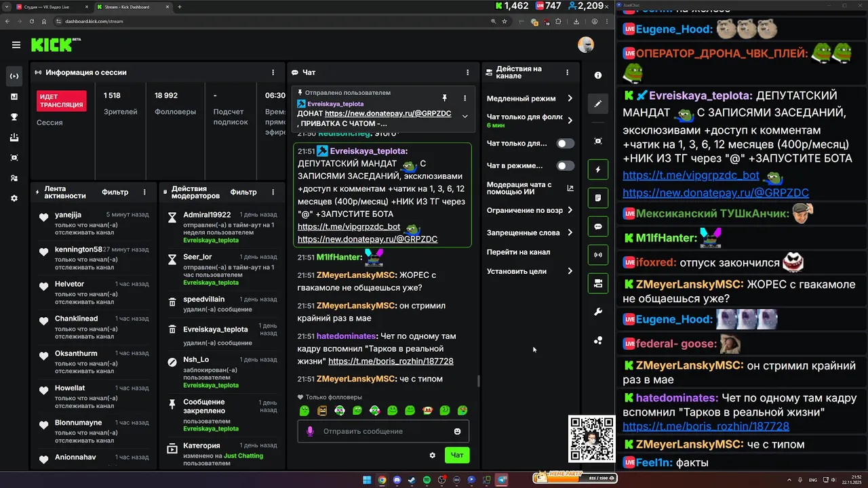The width and height of the screenshot is (868, 488).
Task: Toggle the 'Чат в режиме...' switch
Action: point(566,165)
